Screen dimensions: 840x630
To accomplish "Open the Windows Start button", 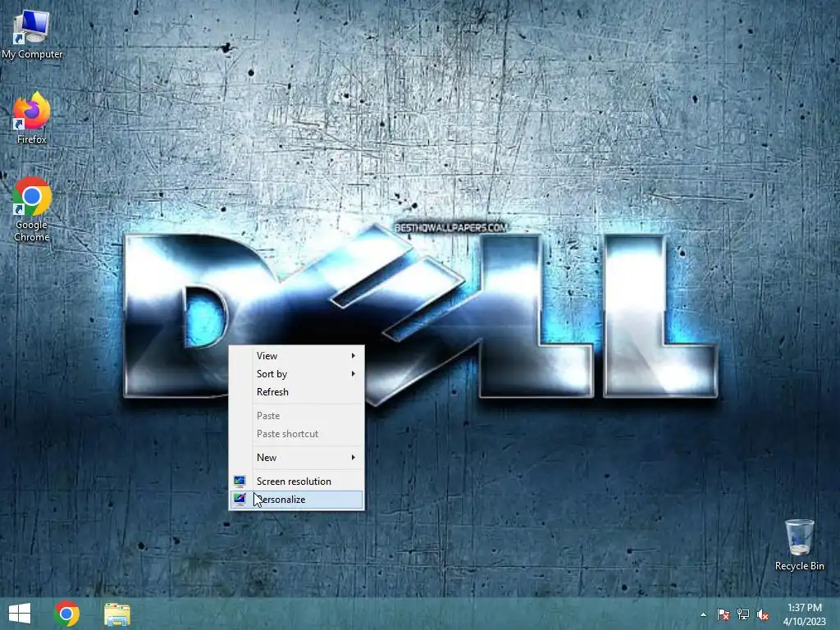I will point(20,614).
